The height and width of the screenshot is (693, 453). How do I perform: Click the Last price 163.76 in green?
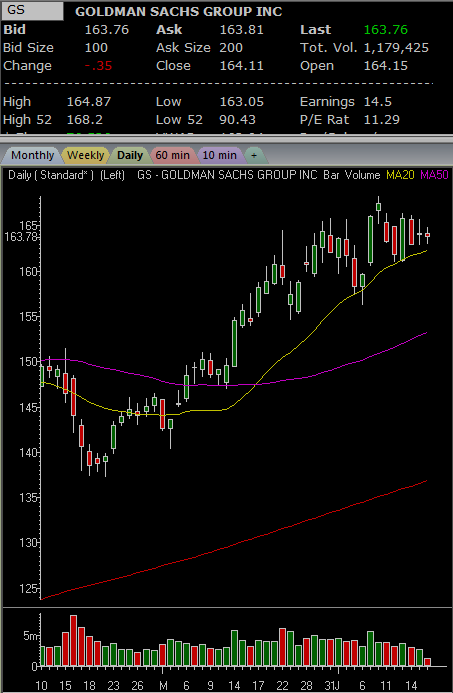tap(386, 30)
